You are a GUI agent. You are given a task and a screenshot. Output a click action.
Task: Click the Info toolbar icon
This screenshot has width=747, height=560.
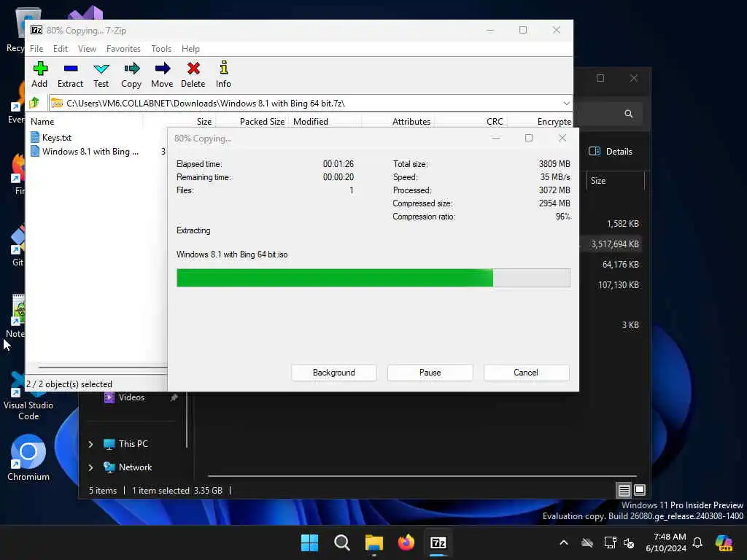coord(223,74)
